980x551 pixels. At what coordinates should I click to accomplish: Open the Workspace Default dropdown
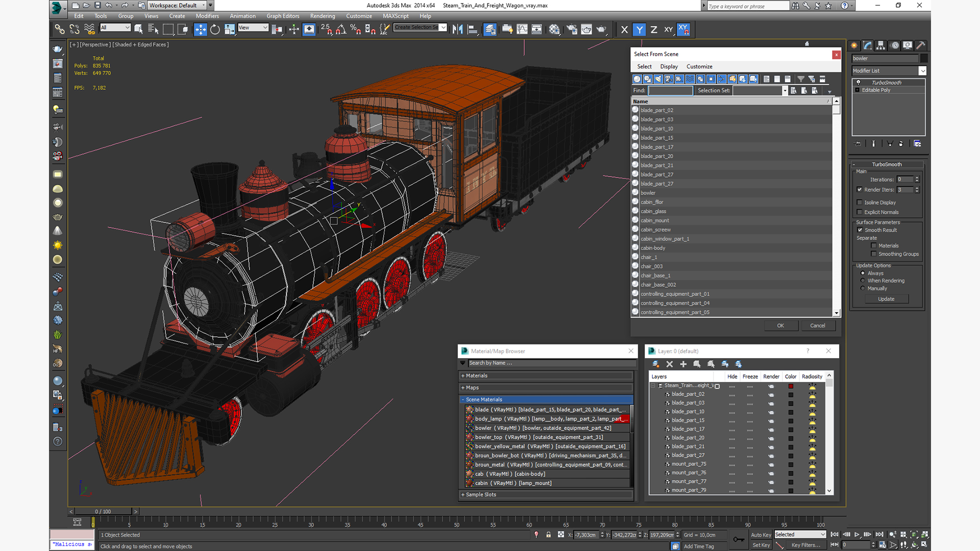pos(177,5)
